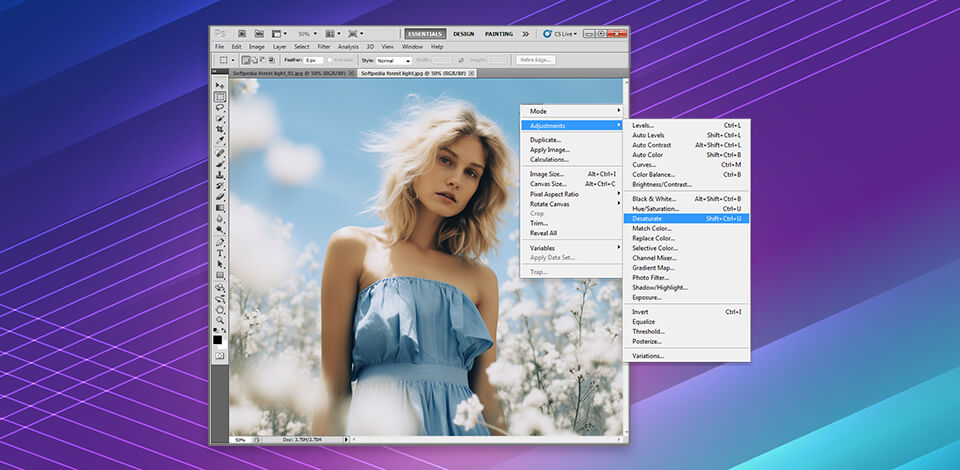Open the Style dropdown in options bar
This screenshot has height=470, width=960.
(x=393, y=60)
